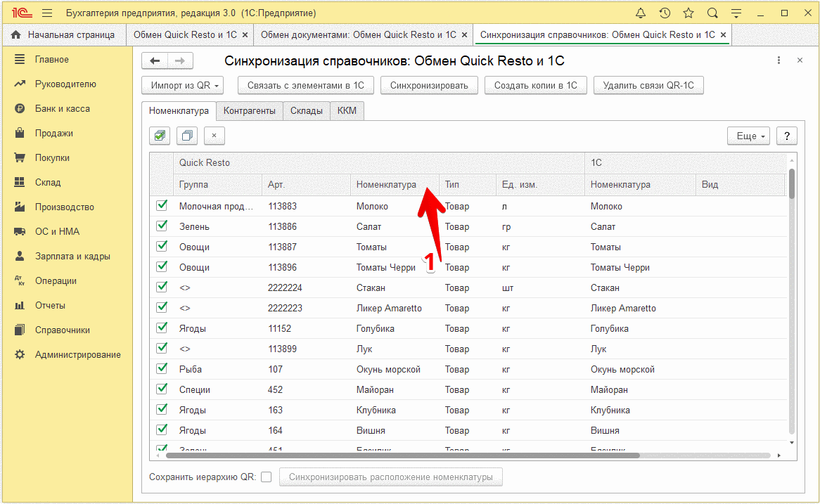Expand the Еще dropdown menu
Image resolution: width=820 pixels, height=504 pixels.
(x=748, y=136)
